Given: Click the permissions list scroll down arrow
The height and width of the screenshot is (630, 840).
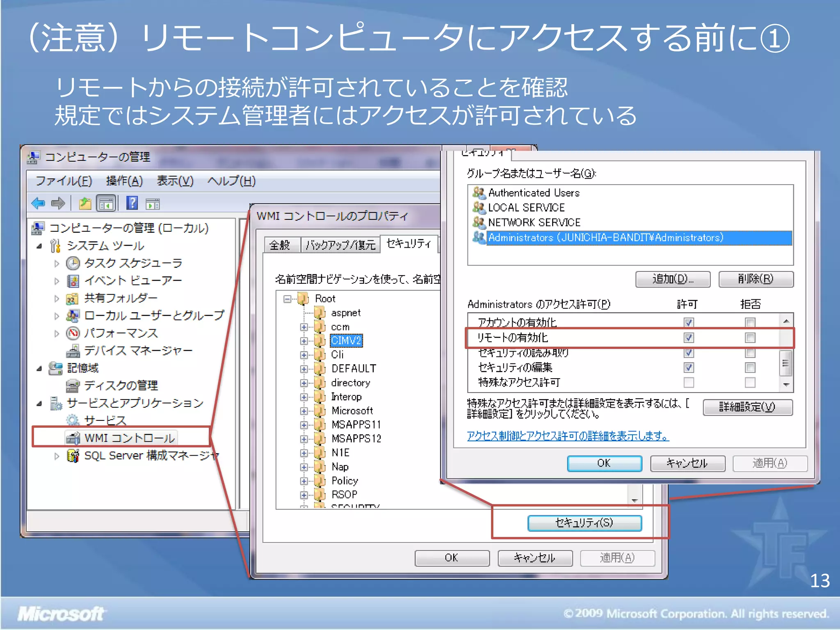Looking at the screenshot, I should click(786, 385).
